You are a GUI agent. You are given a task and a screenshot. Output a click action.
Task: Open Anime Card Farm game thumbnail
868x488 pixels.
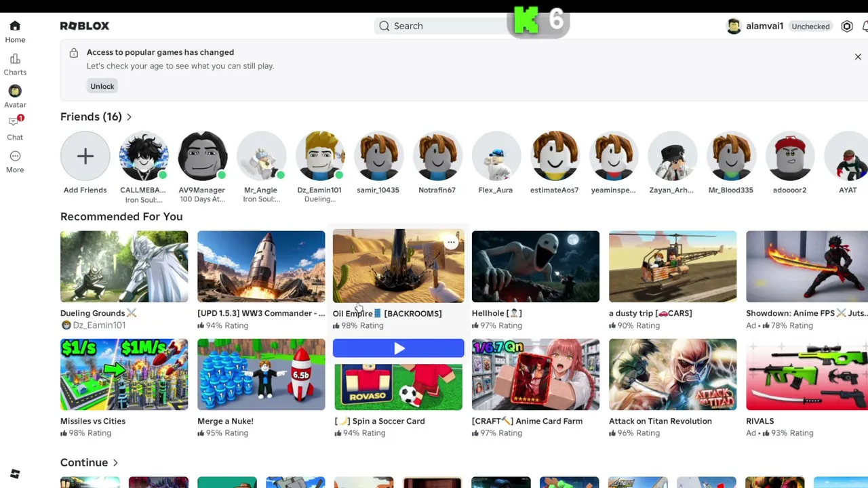click(x=536, y=375)
